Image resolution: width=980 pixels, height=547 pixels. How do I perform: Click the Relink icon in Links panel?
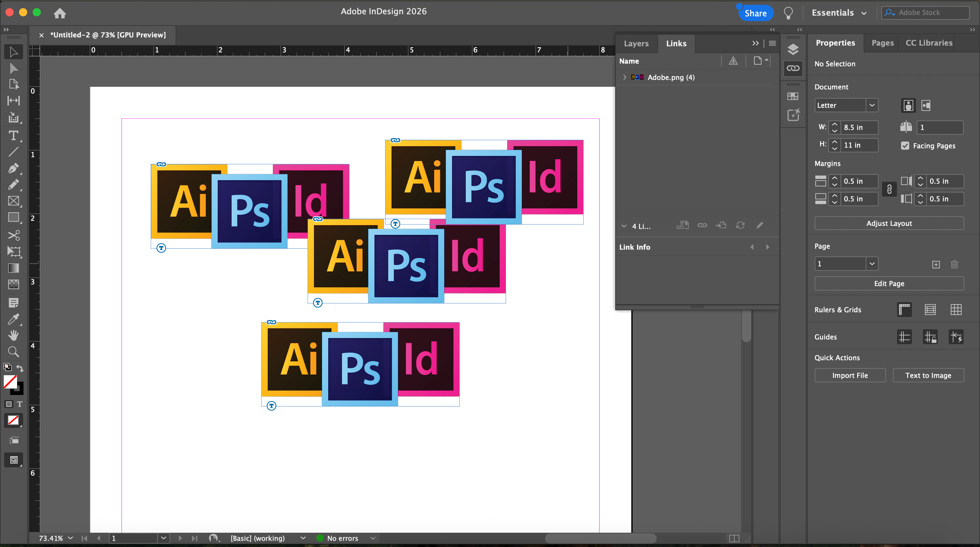click(702, 226)
